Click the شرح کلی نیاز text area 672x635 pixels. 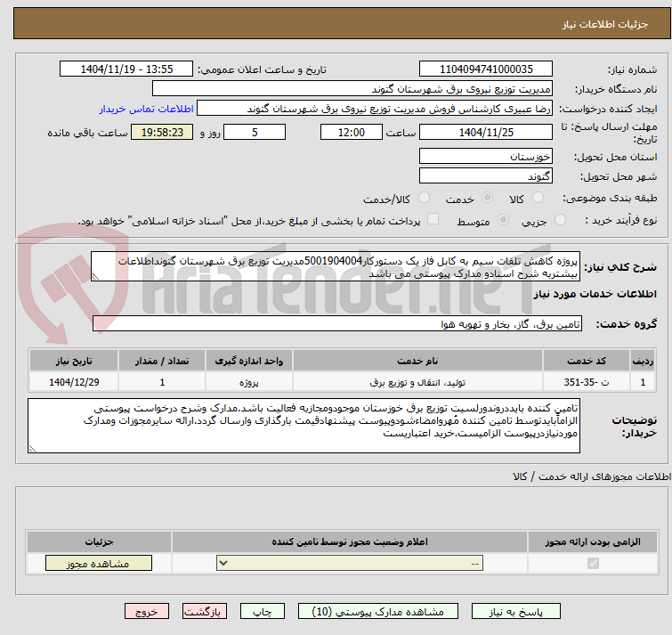coord(336,266)
